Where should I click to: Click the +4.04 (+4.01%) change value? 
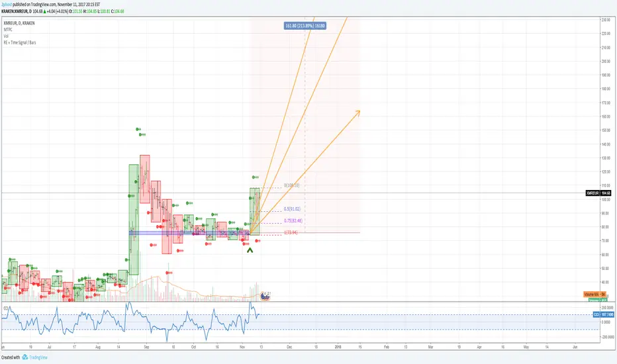(58, 11)
